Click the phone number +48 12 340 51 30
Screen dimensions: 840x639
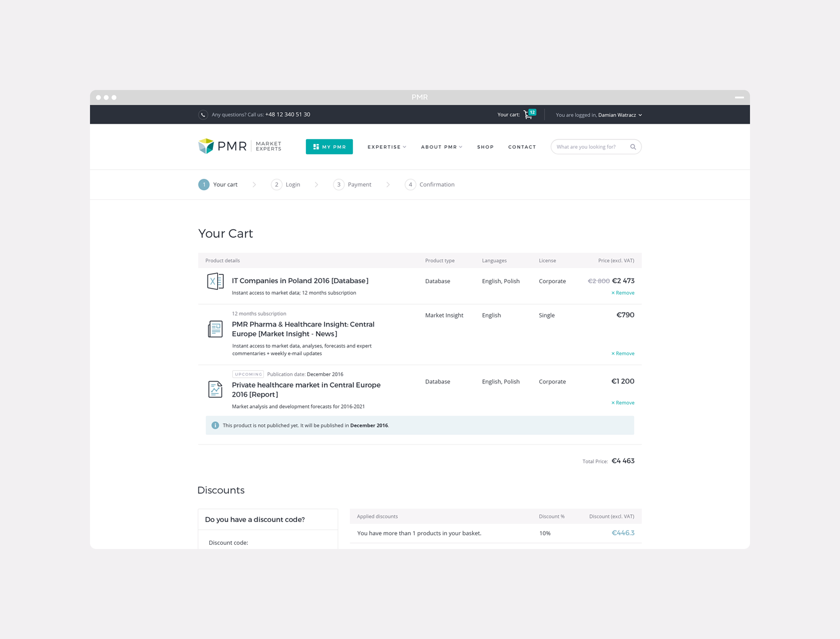click(x=288, y=115)
